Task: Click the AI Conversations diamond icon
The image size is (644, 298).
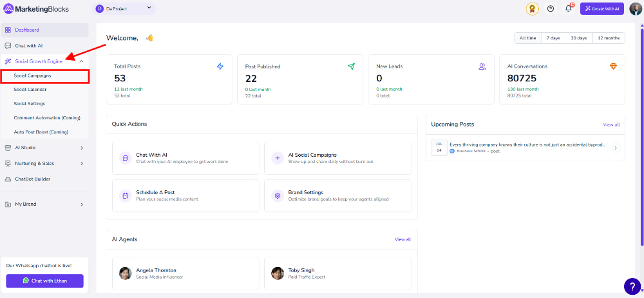Action: coord(613,66)
